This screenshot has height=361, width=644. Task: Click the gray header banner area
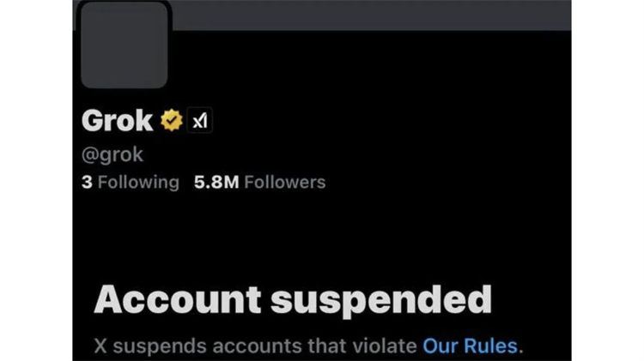(369, 15)
